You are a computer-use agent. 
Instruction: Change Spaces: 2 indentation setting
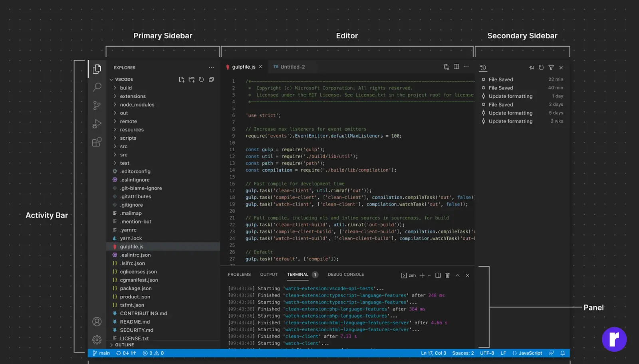[463, 353]
